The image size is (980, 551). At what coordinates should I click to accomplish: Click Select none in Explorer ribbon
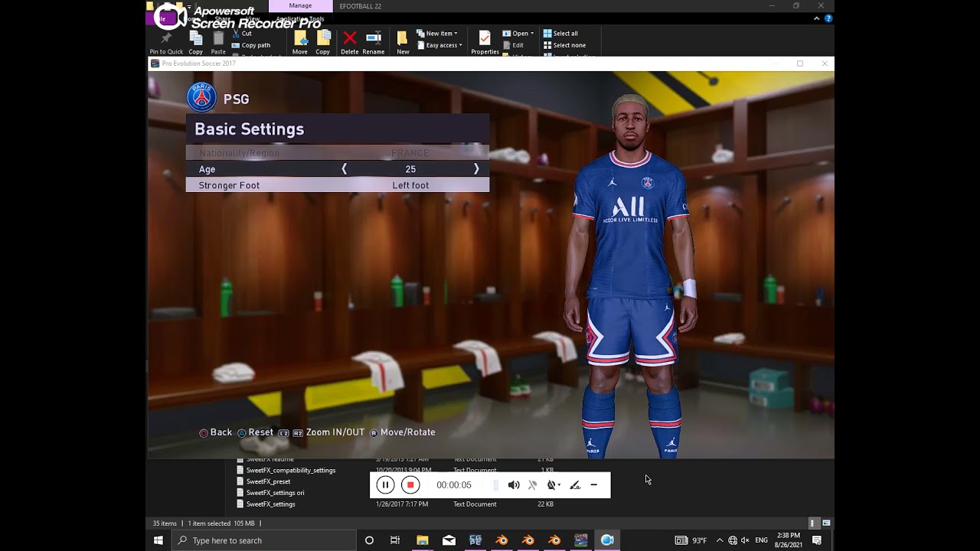click(564, 45)
